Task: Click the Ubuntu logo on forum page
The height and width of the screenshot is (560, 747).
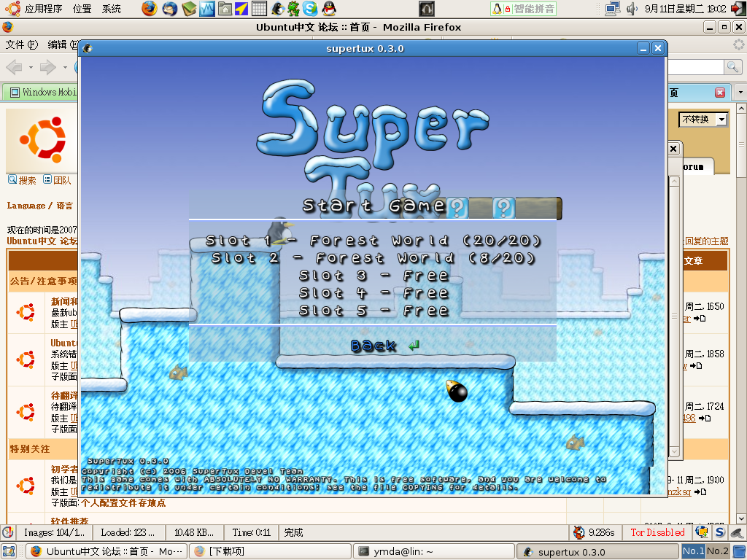Action: pos(42,140)
